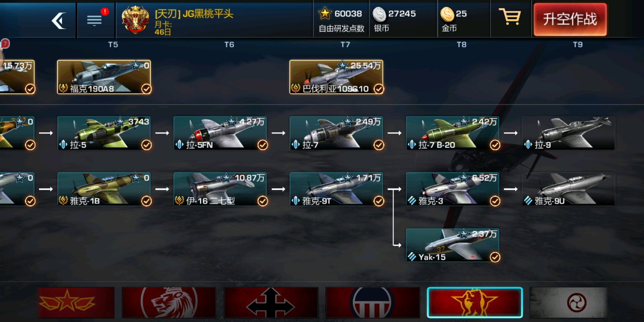Click the checkmark on 拉-5FN card
The width and height of the screenshot is (644, 322).
262,145
